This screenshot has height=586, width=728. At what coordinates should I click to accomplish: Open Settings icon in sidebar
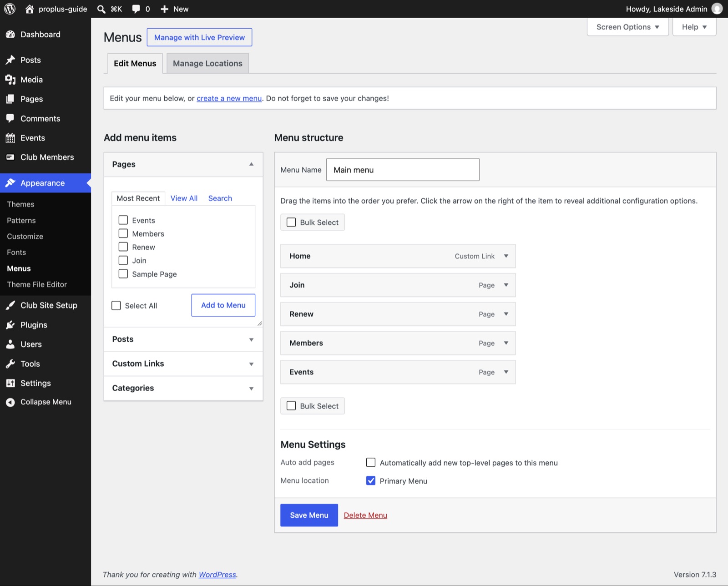(x=10, y=383)
